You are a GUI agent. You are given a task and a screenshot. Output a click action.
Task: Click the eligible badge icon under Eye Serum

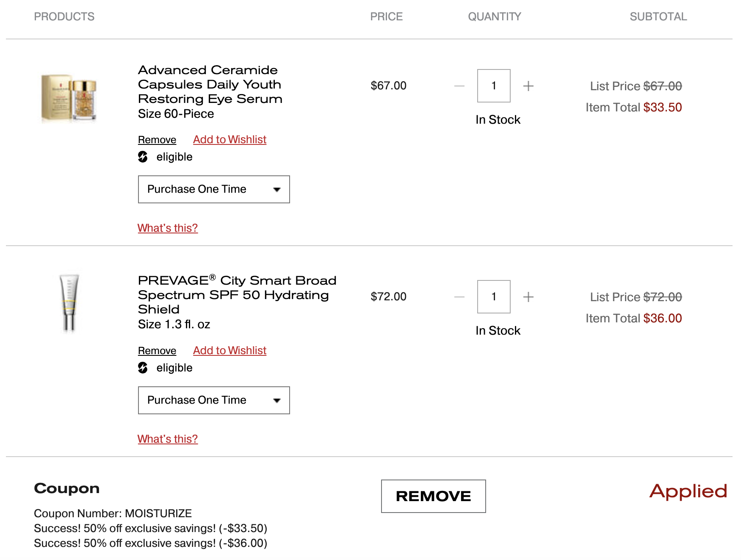(143, 157)
